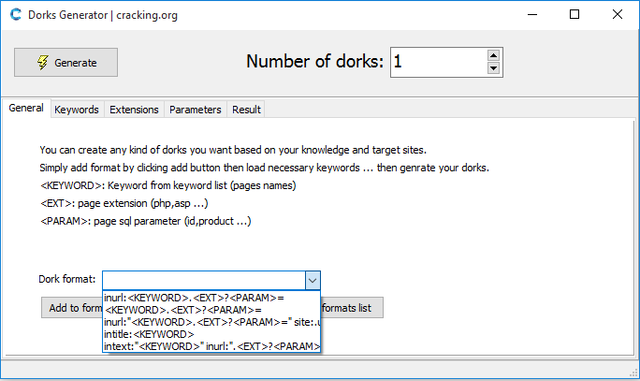Select format inurl:<KEYWORD>.<EXT>?<PARAM>= from the list
Image resolution: width=640 pixels, height=381 pixels.
coord(211,298)
